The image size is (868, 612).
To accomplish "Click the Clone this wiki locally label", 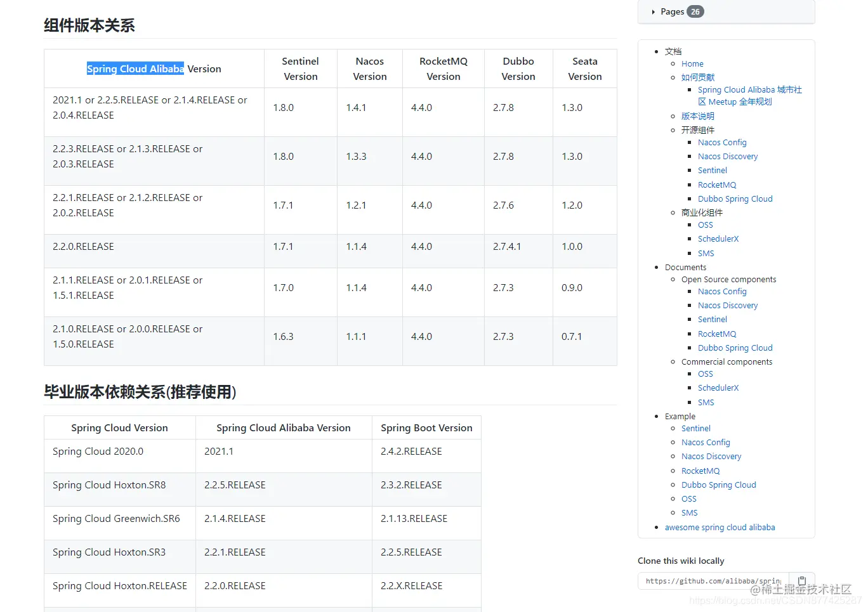I will point(681,561).
